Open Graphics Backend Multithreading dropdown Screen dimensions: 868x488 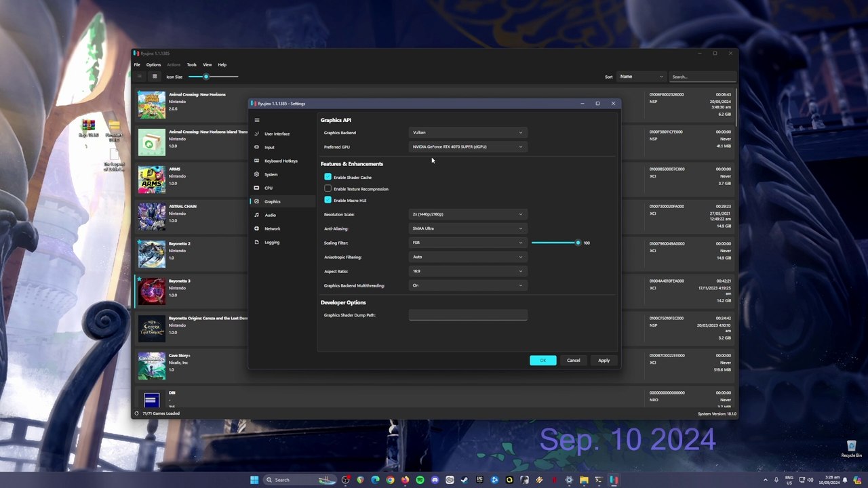(468, 285)
